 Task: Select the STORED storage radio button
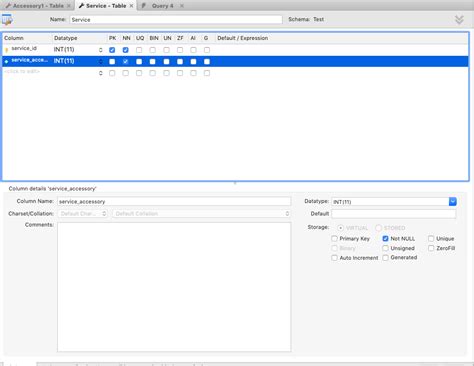378,228
